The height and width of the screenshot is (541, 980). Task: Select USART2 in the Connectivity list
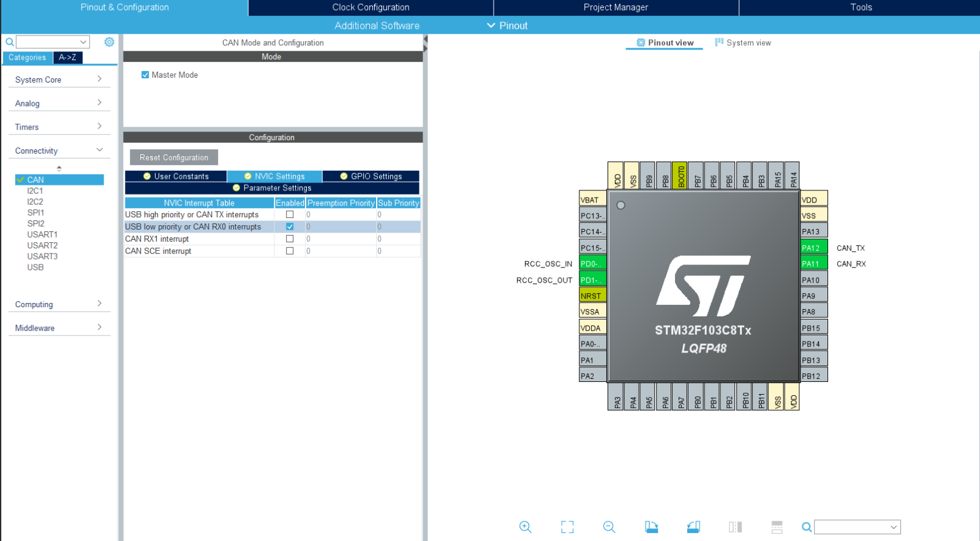pyautogui.click(x=42, y=245)
